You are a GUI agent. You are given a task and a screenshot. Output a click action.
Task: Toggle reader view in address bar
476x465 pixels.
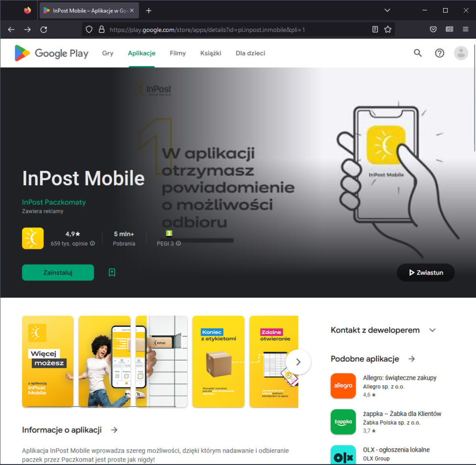click(x=375, y=30)
